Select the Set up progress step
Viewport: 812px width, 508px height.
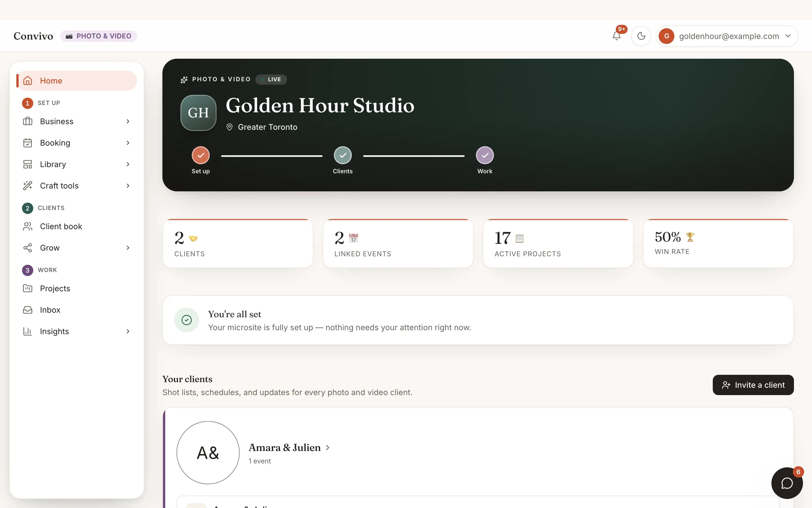201,160
